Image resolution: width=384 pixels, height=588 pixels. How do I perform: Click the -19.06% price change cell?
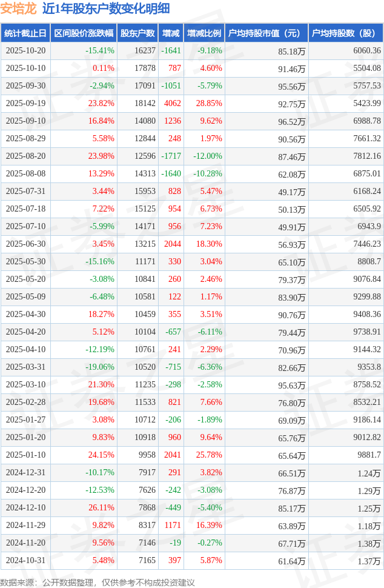[x=100, y=367]
